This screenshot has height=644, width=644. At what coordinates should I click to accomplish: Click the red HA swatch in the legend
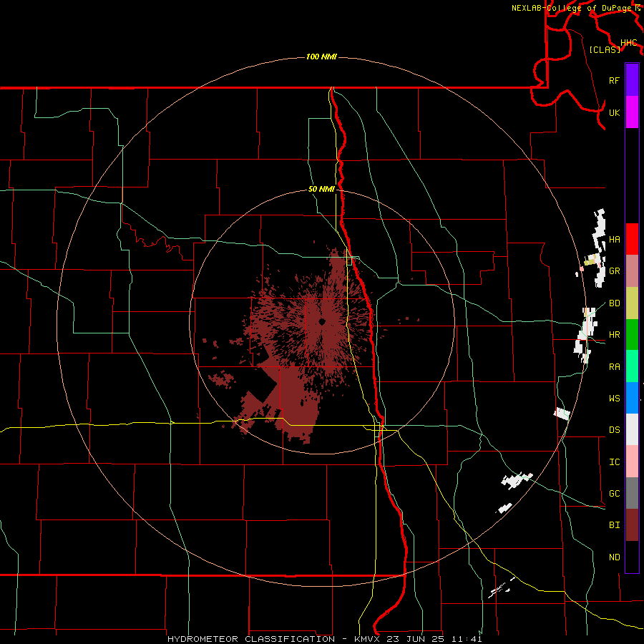tap(632, 239)
